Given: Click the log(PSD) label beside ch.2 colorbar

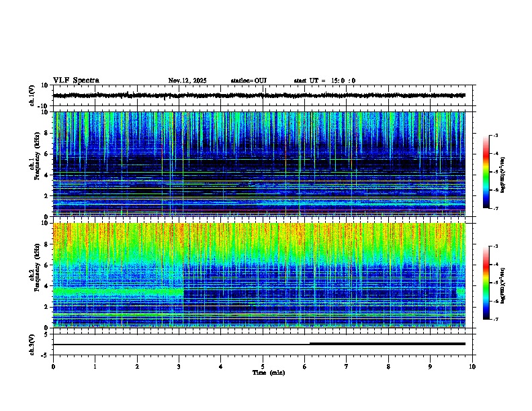Looking at the screenshot, I should tap(502, 285).
